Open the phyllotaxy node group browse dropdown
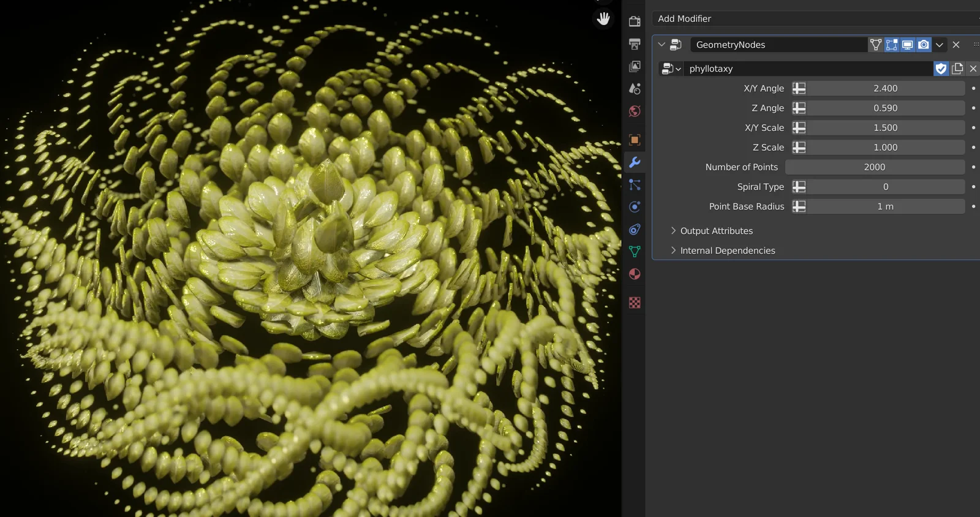 pos(671,69)
